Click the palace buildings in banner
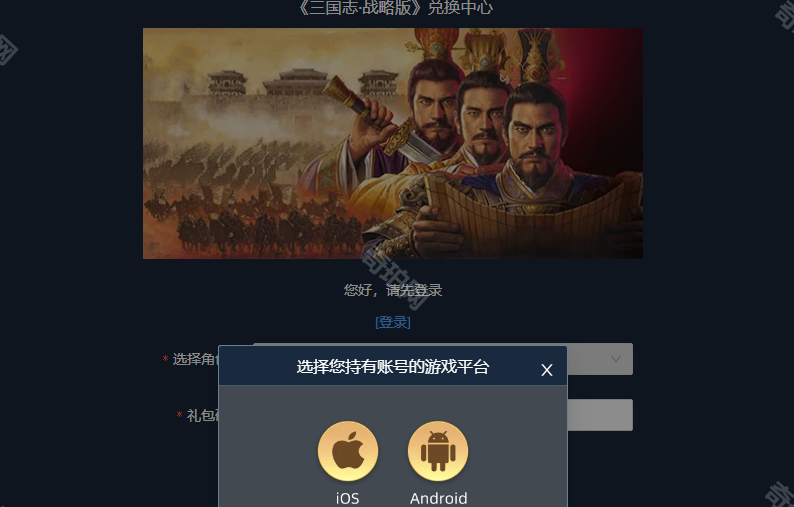Image resolution: width=794 pixels, height=507 pixels. [302, 84]
